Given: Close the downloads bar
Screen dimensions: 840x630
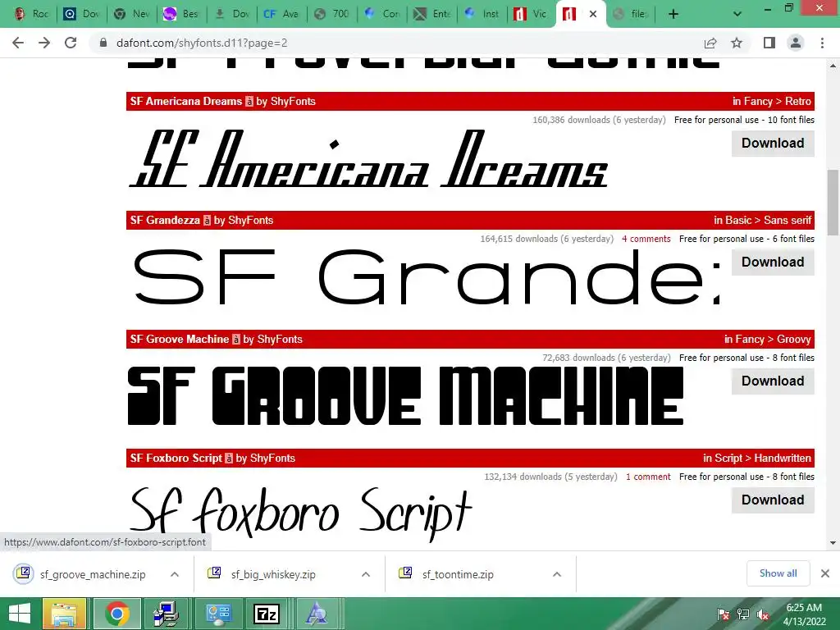Looking at the screenshot, I should (825, 573).
